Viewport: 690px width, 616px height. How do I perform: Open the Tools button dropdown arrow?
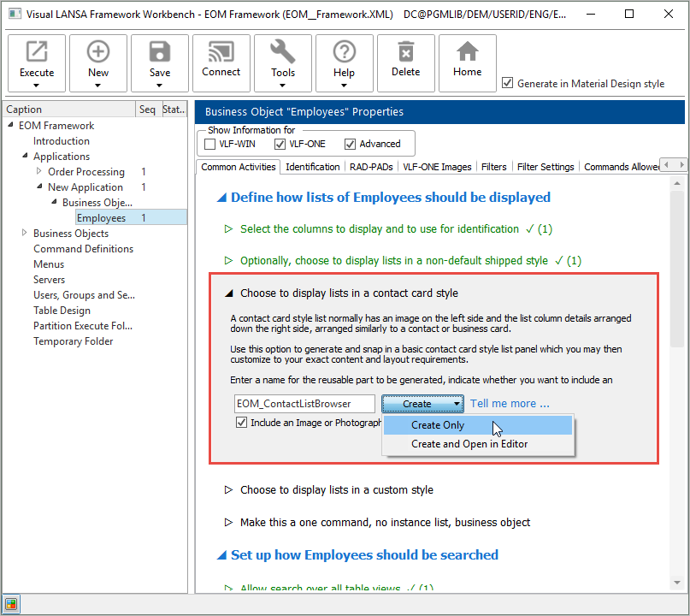click(282, 86)
